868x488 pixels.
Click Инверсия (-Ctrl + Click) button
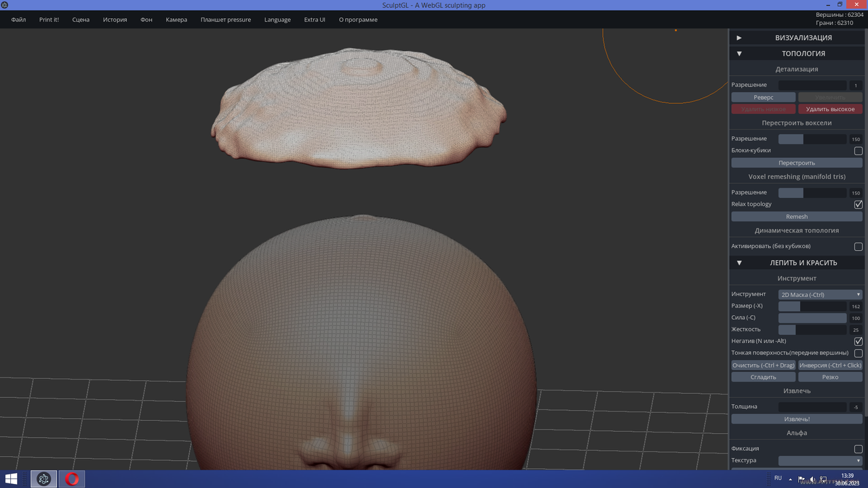pyautogui.click(x=830, y=365)
